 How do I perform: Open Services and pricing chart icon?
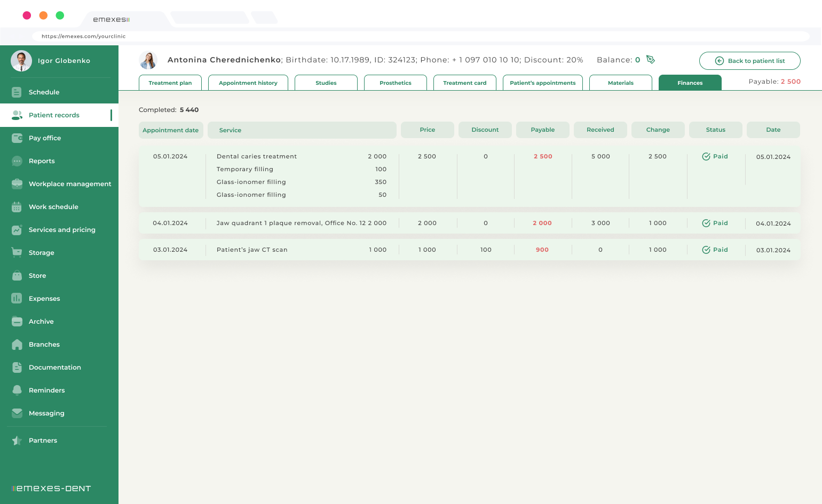tap(17, 230)
